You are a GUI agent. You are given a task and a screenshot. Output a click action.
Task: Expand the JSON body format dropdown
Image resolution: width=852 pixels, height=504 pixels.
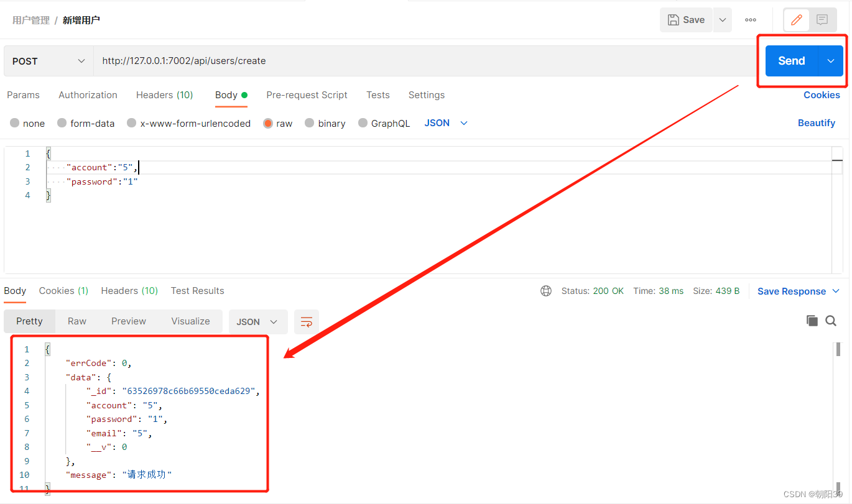(x=446, y=123)
